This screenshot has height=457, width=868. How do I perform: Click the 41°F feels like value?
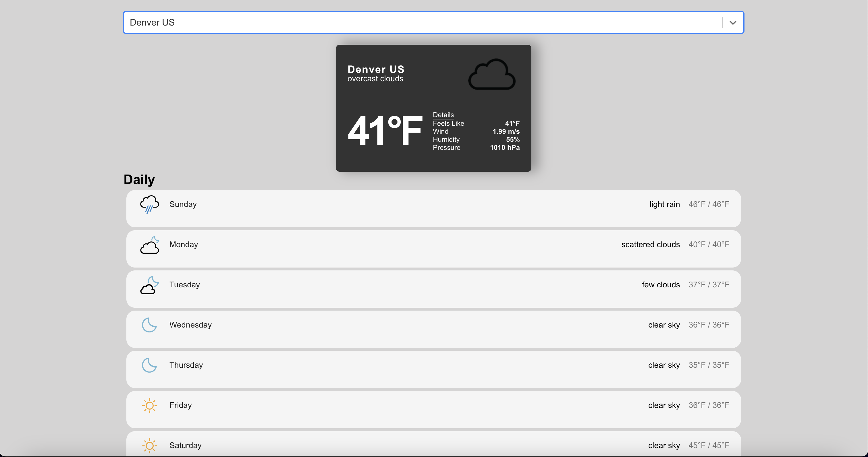click(x=512, y=123)
